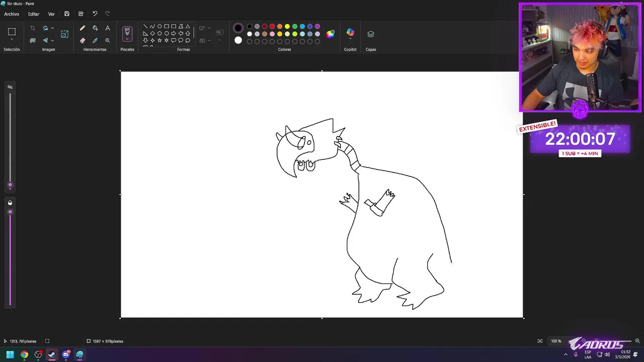Pick the fill bucket tool
This screenshot has height=362, width=644.
(x=95, y=28)
